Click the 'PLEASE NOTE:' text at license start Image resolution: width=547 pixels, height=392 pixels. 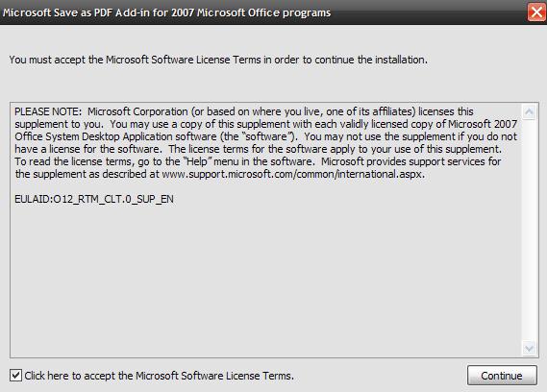point(48,111)
